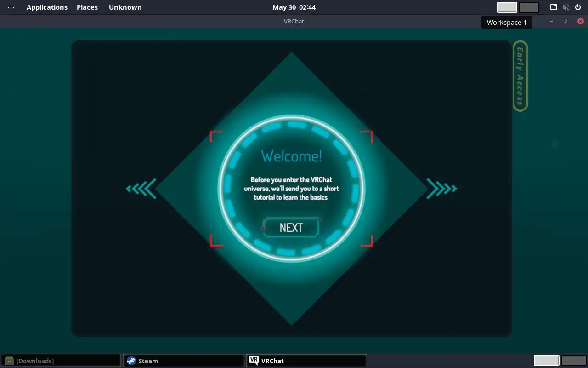Click the right triple-chevron arrow

point(441,189)
